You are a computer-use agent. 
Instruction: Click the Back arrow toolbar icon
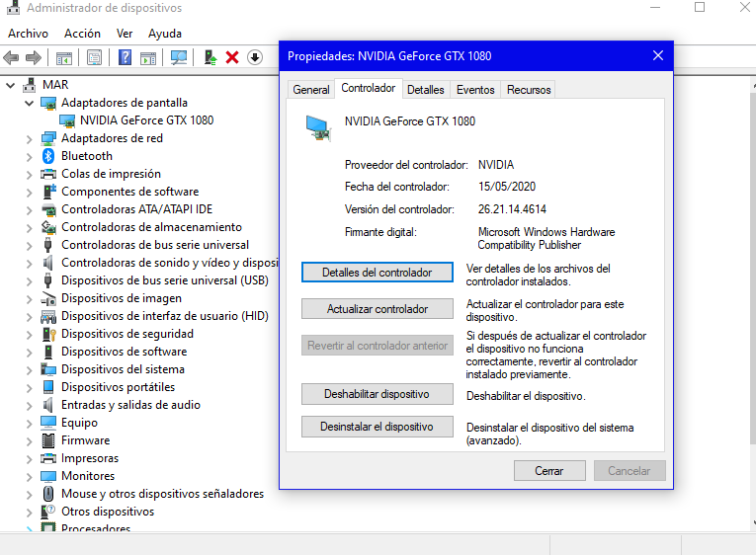tap(11, 58)
